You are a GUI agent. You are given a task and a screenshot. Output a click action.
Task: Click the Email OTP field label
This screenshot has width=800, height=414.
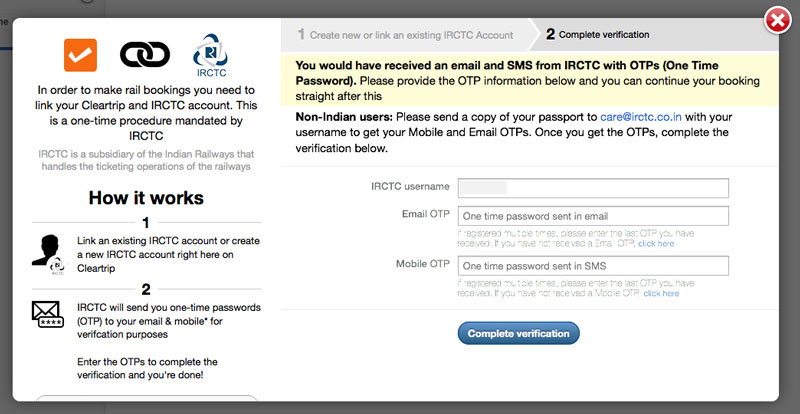point(426,214)
